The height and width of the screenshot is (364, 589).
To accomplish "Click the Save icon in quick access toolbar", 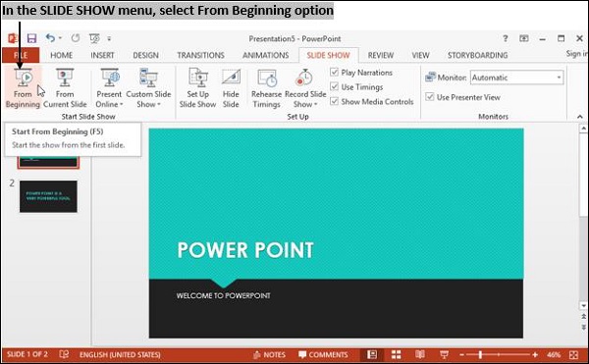I will tap(31, 38).
